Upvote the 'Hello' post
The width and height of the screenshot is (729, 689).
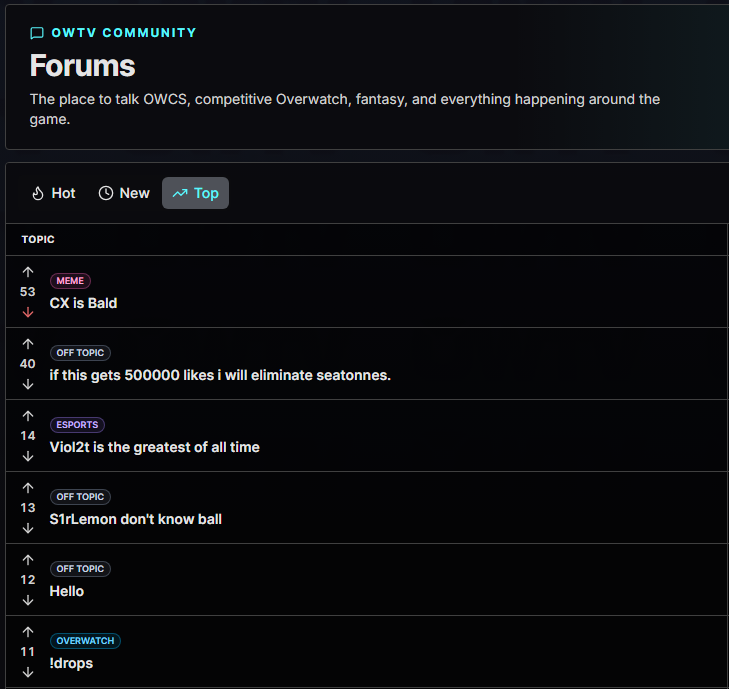tap(28, 560)
